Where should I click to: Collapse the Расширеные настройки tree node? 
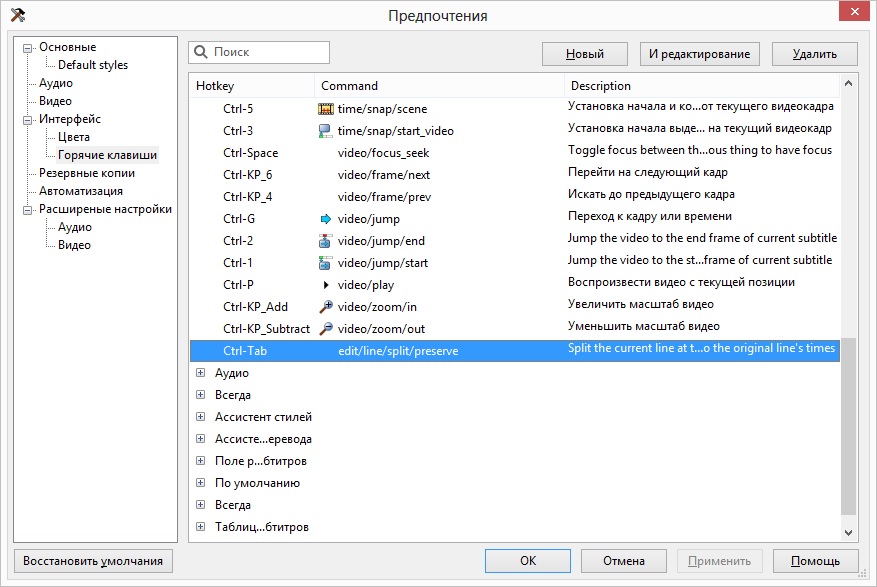pos(28,210)
